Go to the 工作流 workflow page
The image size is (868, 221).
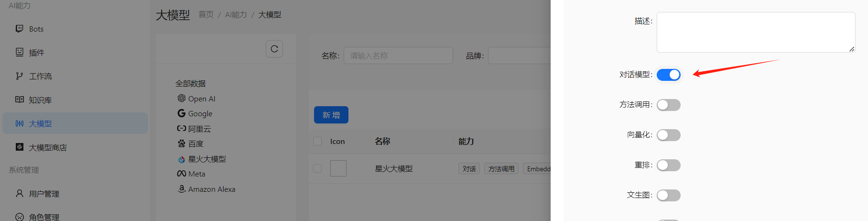tap(40, 77)
